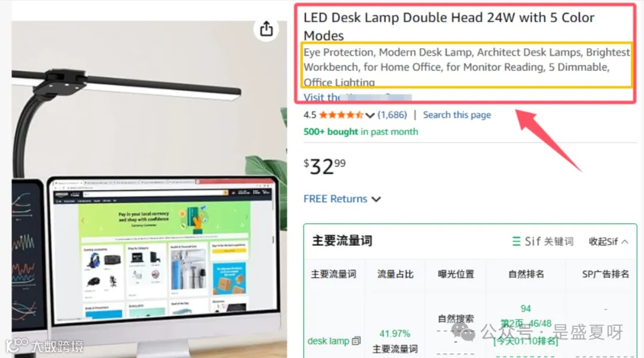Click the natural rank value 94

pyautogui.click(x=526, y=308)
